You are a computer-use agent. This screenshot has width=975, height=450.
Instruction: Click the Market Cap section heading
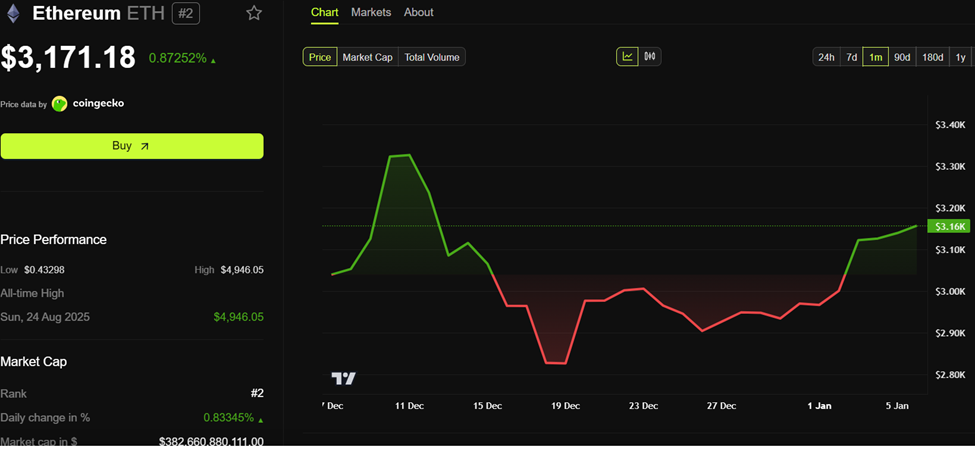(x=34, y=361)
